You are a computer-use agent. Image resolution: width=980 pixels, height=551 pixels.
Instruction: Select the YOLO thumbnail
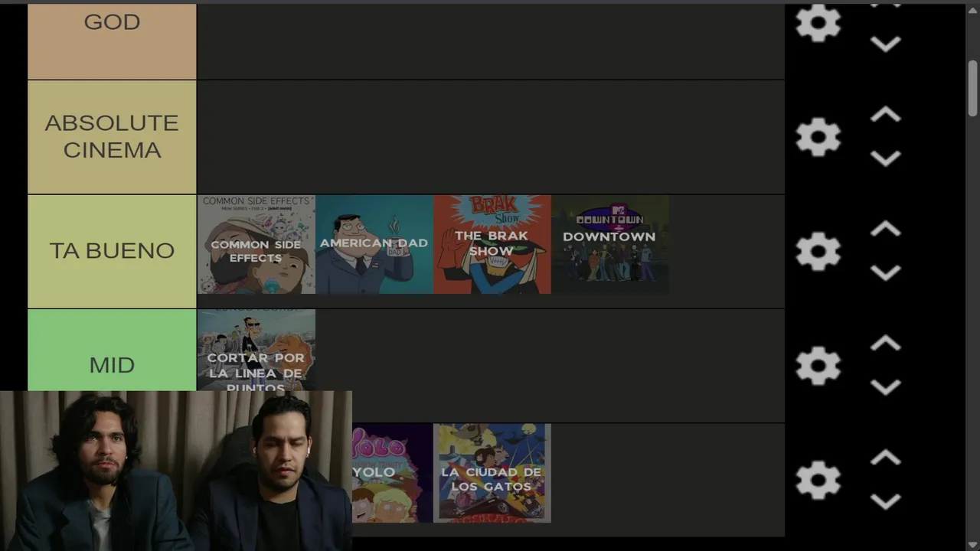391,473
